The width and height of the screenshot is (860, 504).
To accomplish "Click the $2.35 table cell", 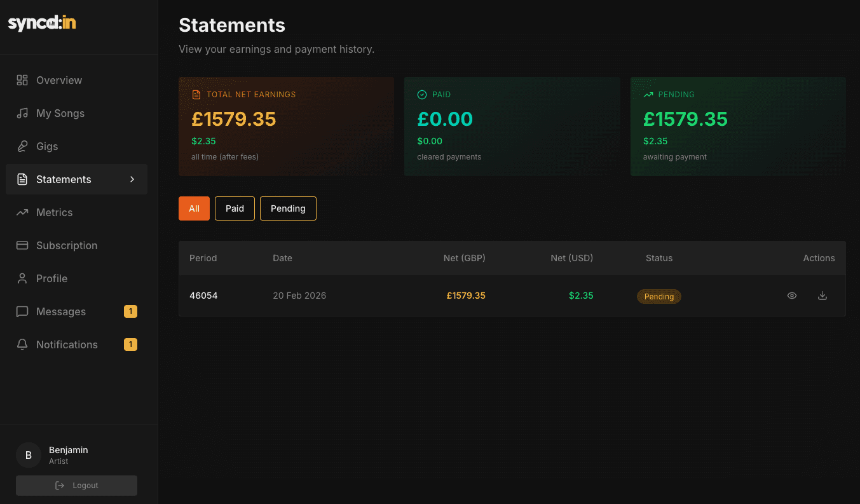I will point(581,296).
